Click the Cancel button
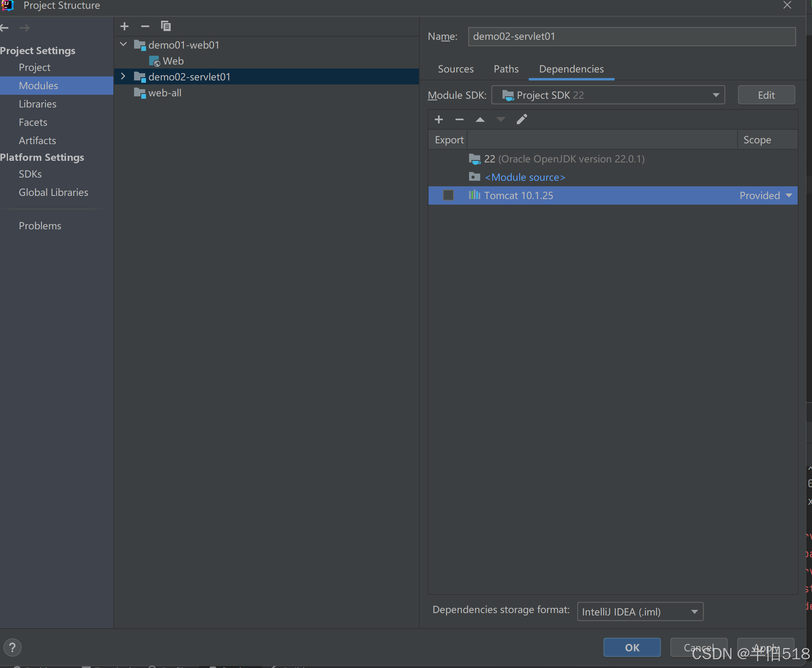Screen dimensions: 812x668 (x=699, y=648)
